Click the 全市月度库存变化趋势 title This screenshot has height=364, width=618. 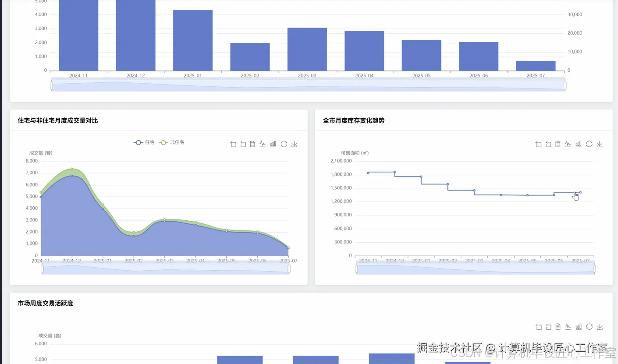click(x=354, y=120)
